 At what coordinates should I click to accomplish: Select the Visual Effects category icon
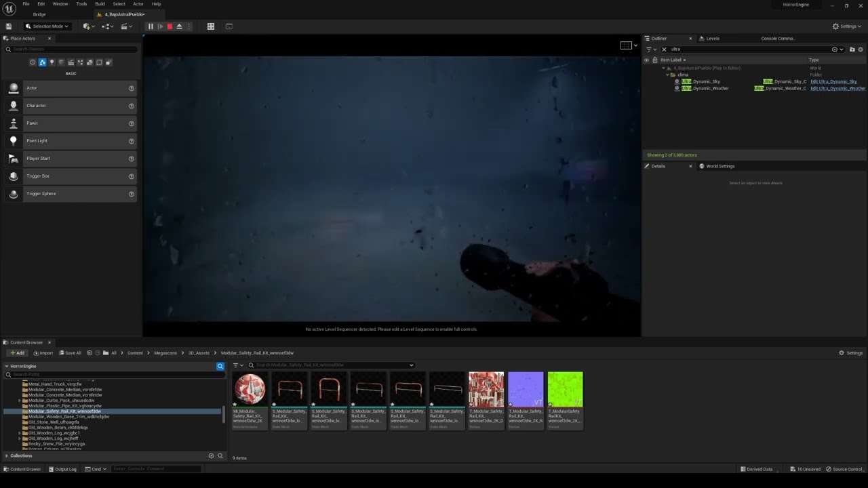[80, 62]
